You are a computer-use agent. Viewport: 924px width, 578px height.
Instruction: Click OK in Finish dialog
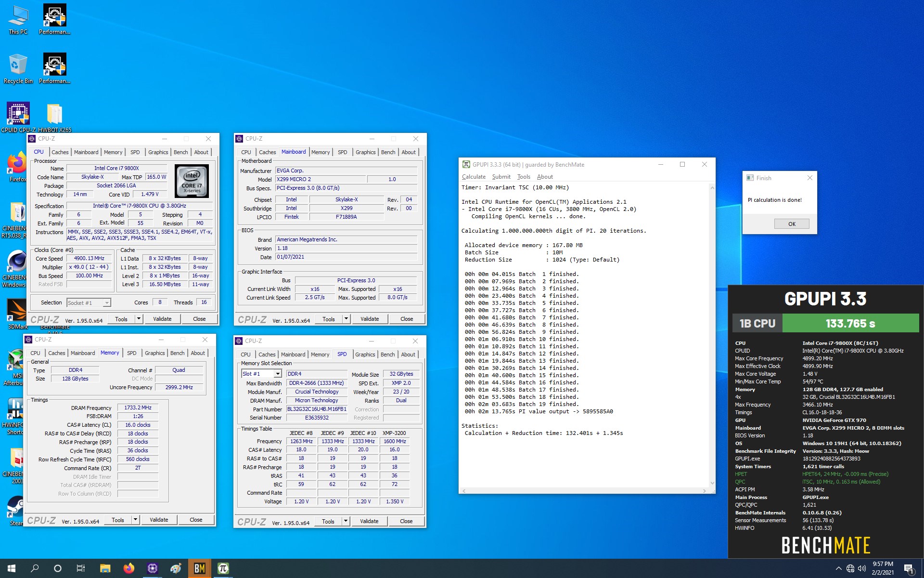click(x=792, y=224)
